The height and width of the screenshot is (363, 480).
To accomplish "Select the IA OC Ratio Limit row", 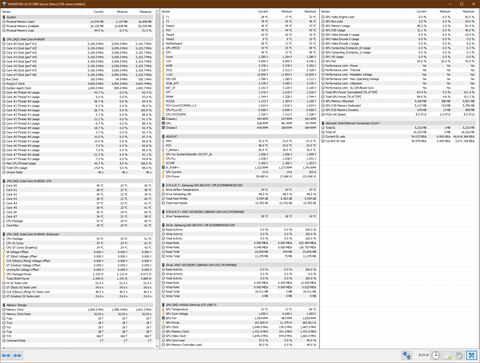I will click(78, 283).
